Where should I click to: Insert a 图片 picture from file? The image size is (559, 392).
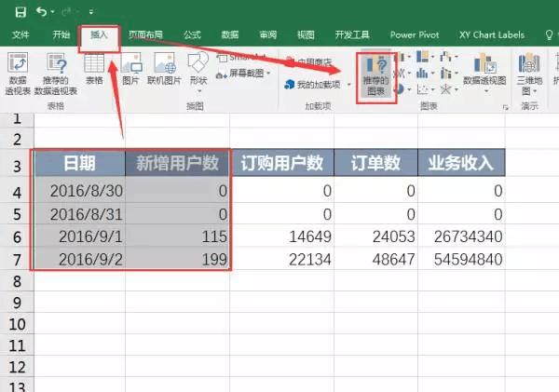(x=130, y=69)
